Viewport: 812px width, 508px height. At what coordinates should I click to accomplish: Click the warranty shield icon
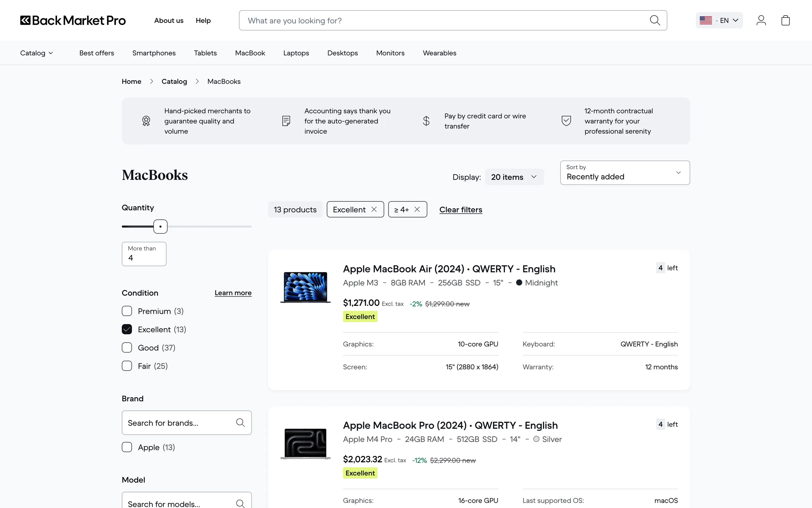566,121
